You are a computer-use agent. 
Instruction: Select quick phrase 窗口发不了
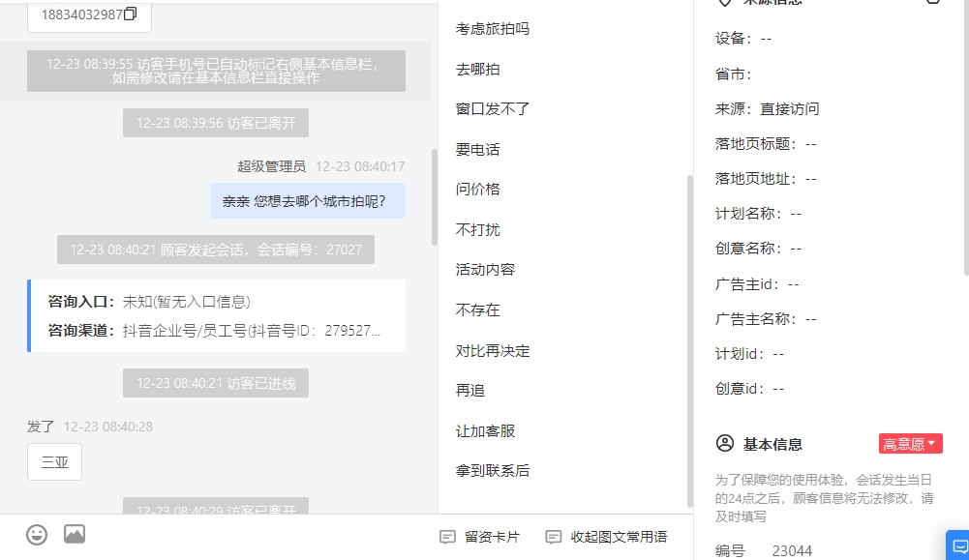coord(493,109)
